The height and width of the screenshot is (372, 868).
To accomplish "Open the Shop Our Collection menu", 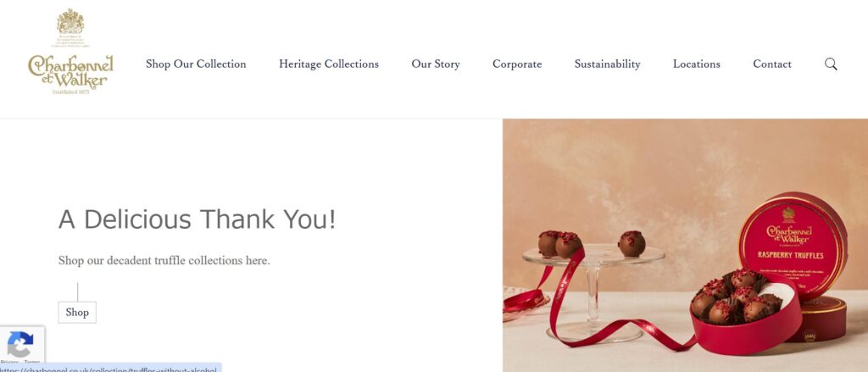I will [x=196, y=64].
